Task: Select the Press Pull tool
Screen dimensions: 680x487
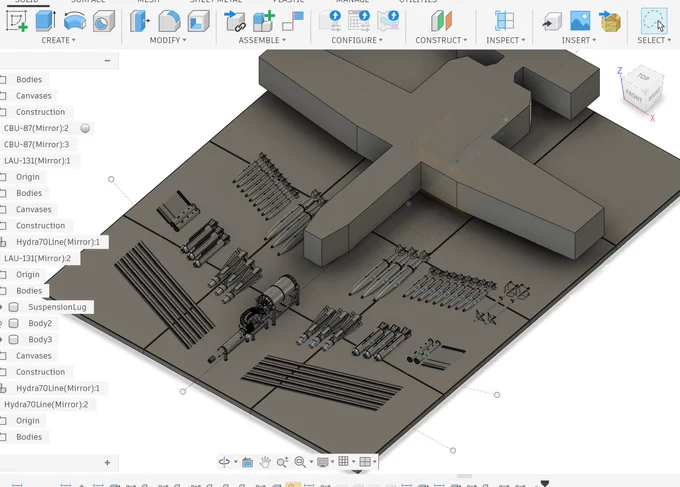Action: 140,21
